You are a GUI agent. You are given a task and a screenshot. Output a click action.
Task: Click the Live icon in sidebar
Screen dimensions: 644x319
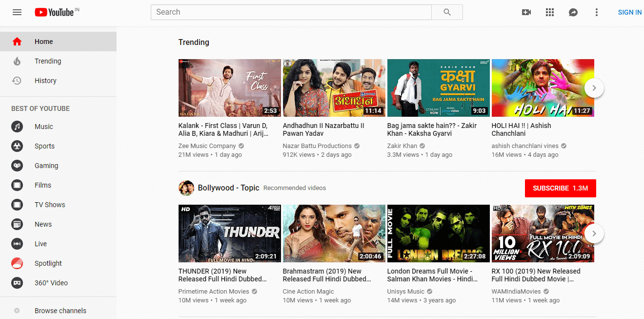point(17,244)
